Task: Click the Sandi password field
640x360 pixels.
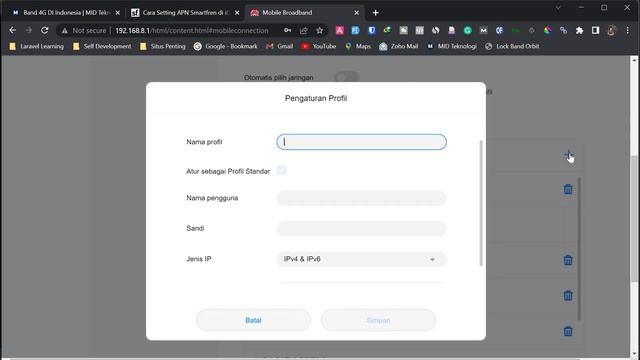Action: point(361,229)
